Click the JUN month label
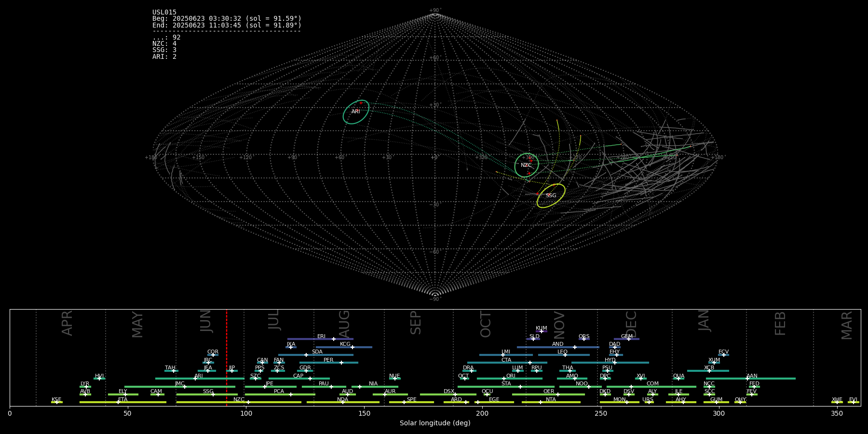This screenshot has height=434, width=868. [206, 321]
